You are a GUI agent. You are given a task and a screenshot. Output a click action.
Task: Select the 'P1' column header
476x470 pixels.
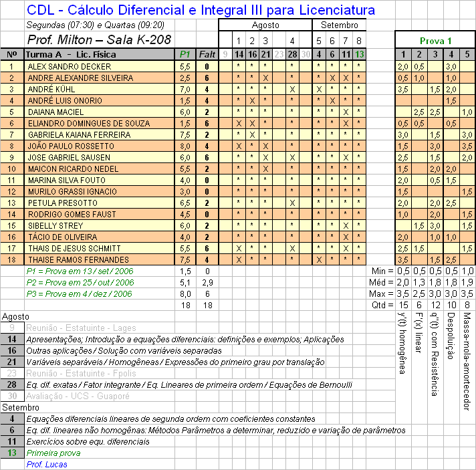click(x=185, y=55)
